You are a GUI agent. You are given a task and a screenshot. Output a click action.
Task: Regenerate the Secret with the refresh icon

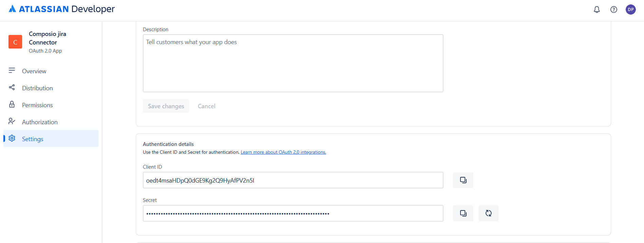489,213
